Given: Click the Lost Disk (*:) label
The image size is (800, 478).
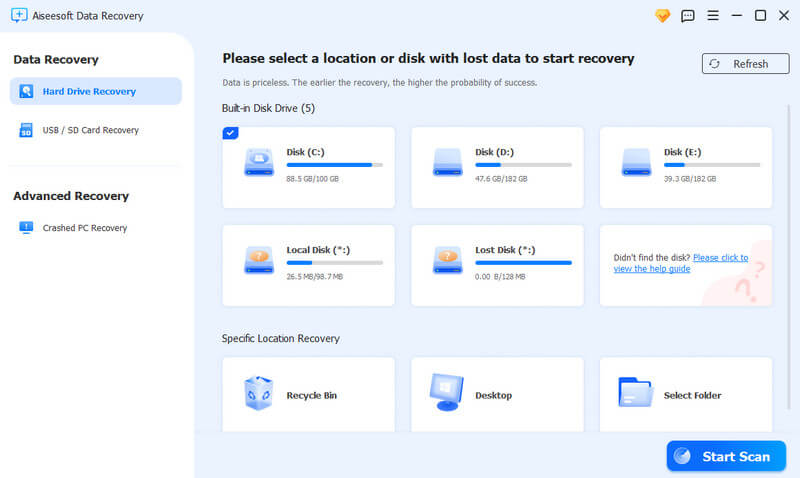Looking at the screenshot, I should coord(505,250).
